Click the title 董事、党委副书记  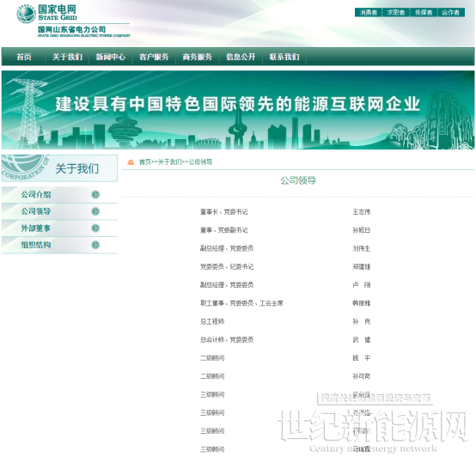tap(223, 230)
